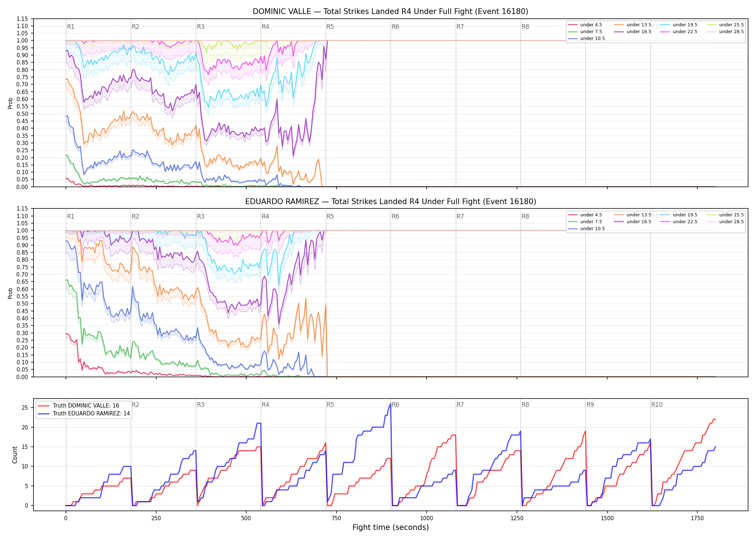Click R6 round marker in Eduardo Ramirez chart
This screenshot has height=540, width=756.
pyautogui.click(x=395, y=216)
